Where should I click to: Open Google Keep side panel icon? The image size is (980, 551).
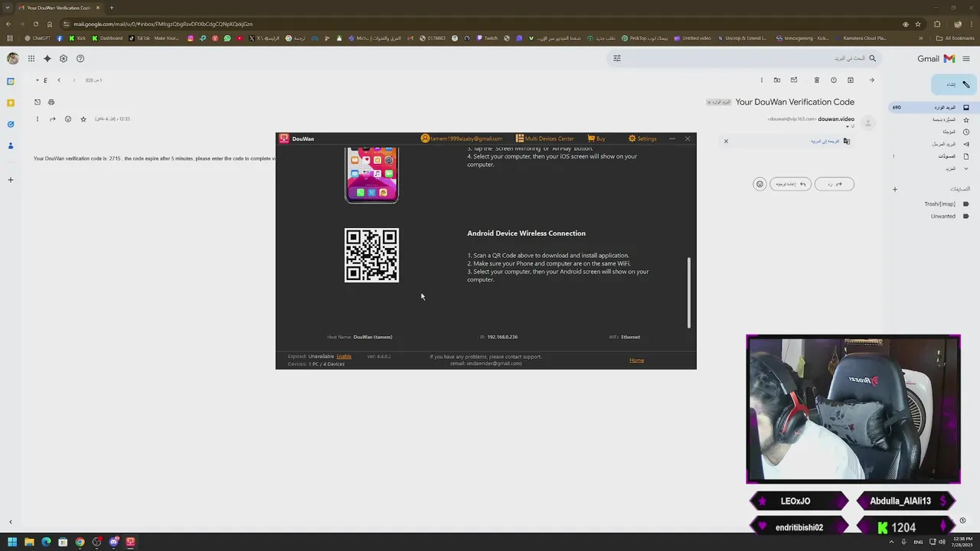11,103
